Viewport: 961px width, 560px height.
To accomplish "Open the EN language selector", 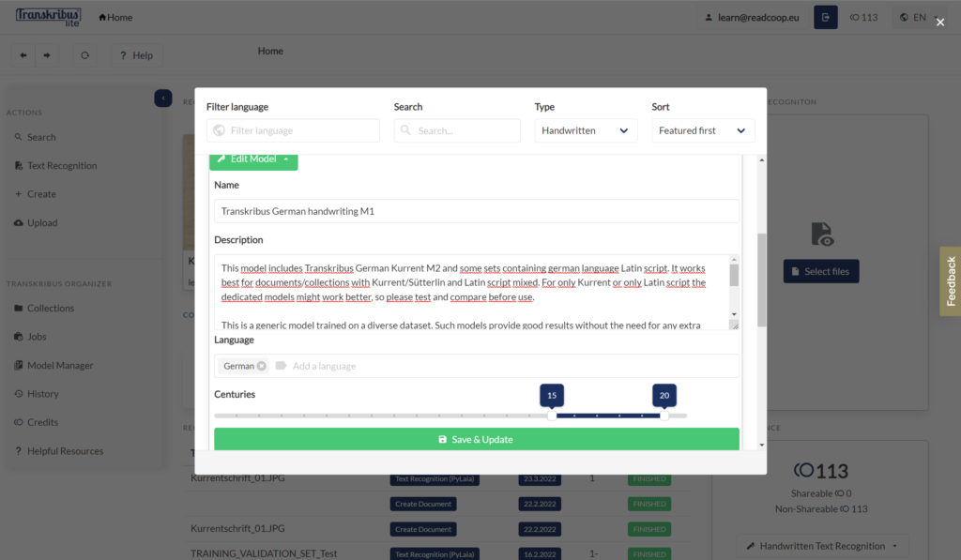I will pyautogui.click(x=912, y=17).
